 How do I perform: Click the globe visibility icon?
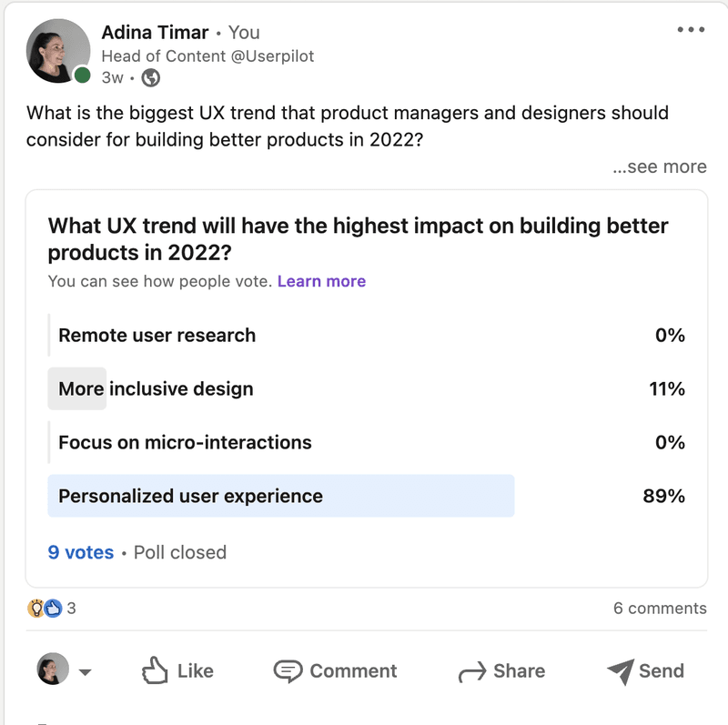coord(151,78)
